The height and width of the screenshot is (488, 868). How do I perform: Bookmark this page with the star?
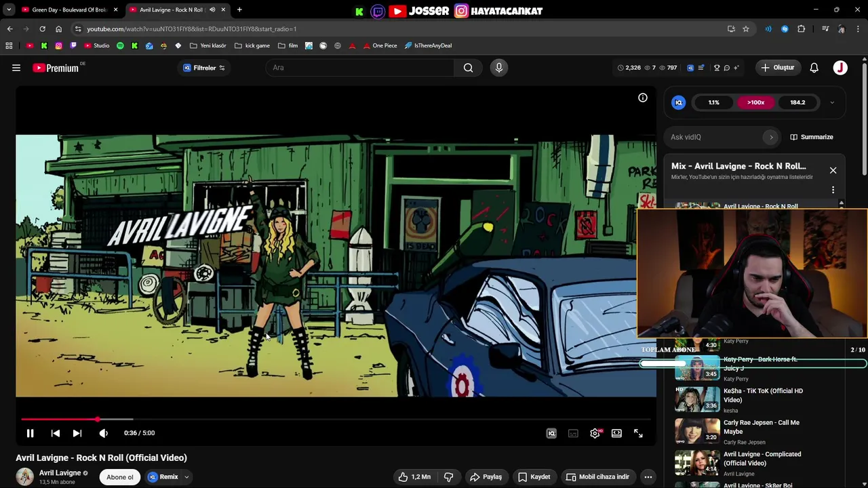746,29
